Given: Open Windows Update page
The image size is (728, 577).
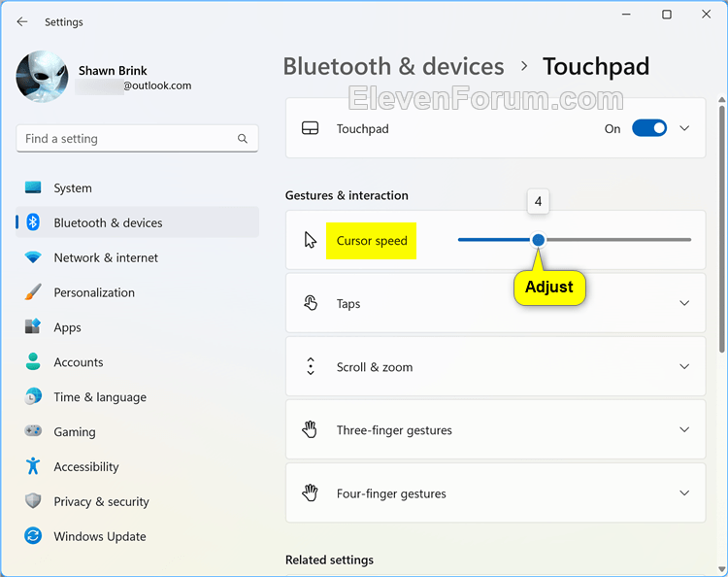Looking at the screenshot, I should click(138, 536).
